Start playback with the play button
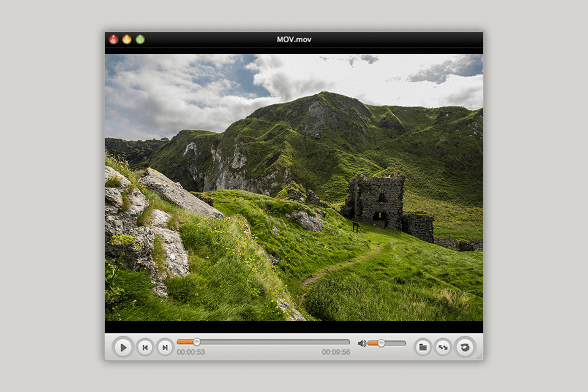This screenshot has width=588, height=392. [124, 347]
